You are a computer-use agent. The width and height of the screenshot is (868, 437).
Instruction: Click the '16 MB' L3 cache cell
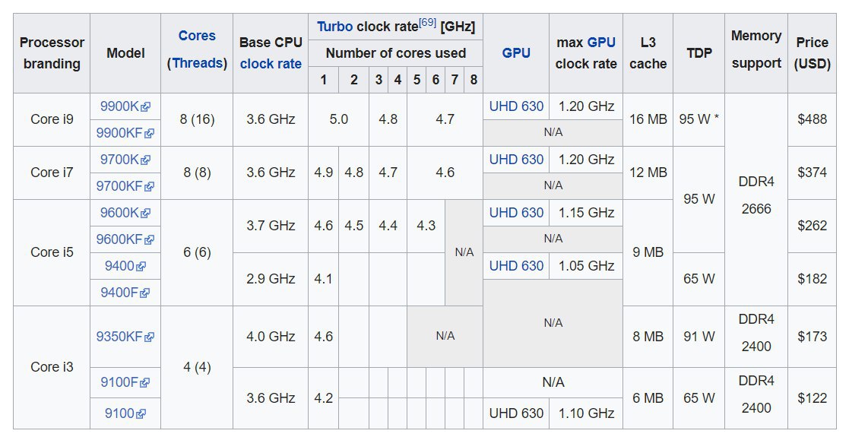coord(648,119)
